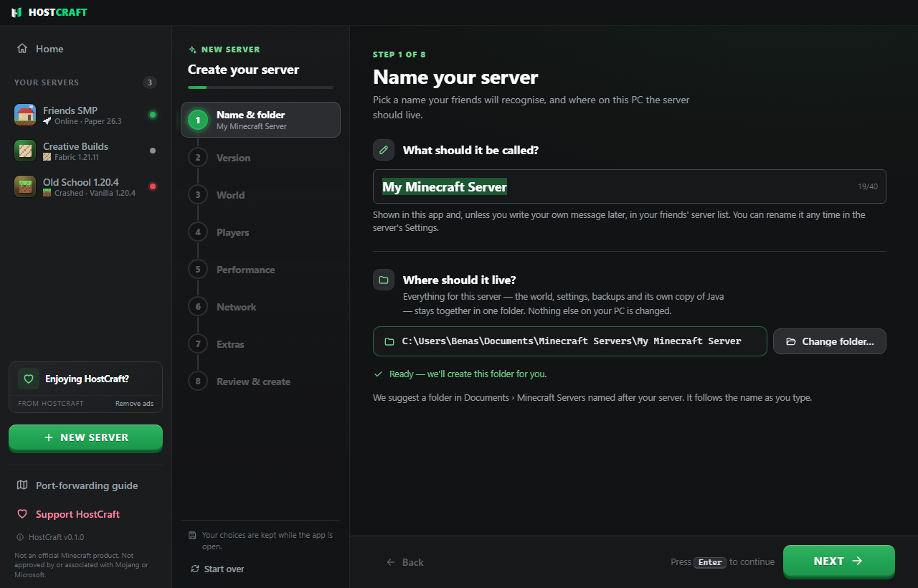Click the save icon beside 'Your choices are kept'
Image resolution: width=918 pixels, height=588 pixels.
[192, 536]
